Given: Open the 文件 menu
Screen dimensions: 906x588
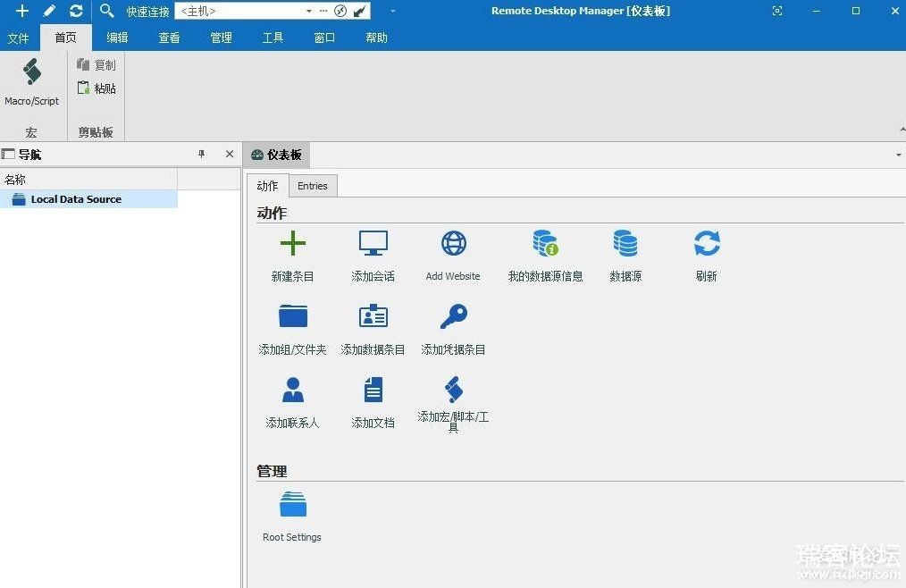Looking at the screenshot, I should point(18,38).
